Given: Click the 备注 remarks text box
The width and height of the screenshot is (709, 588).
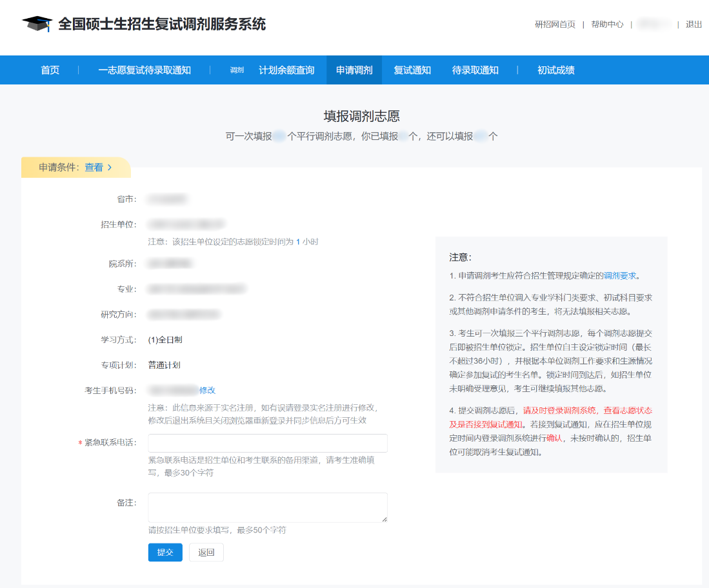Looking at the screenshot, I should point(267,507).
